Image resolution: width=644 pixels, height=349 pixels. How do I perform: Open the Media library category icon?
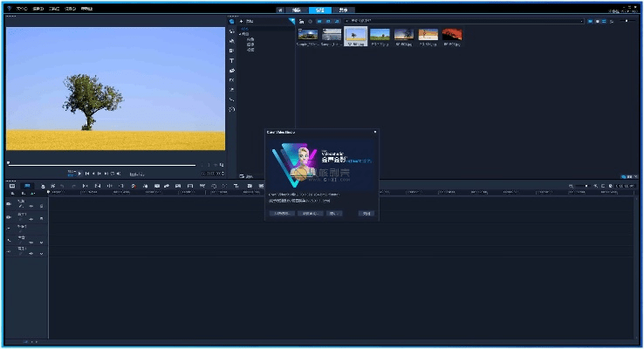[232, 21]
